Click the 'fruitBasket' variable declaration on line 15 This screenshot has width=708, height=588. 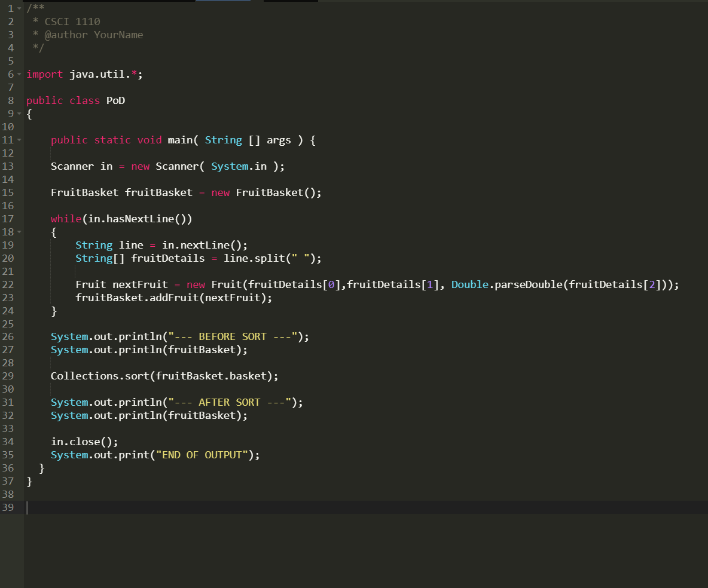click(x=158, y=192)
